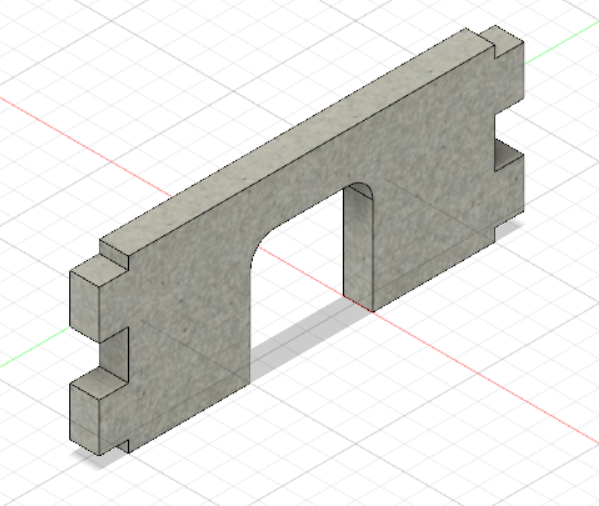Click the end face of the lower-left tab
This screenshot has width=599, height=506.
84,418
